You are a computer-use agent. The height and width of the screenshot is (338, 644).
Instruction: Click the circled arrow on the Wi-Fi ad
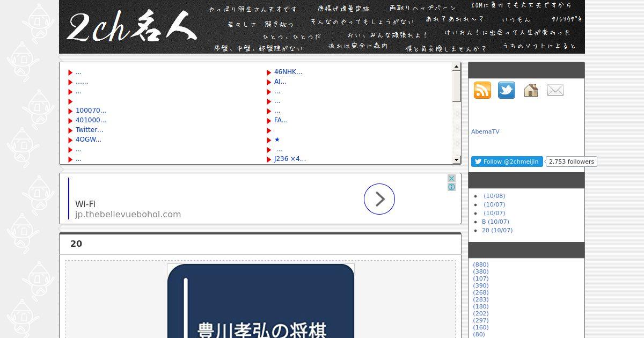[x=379, y=199]
